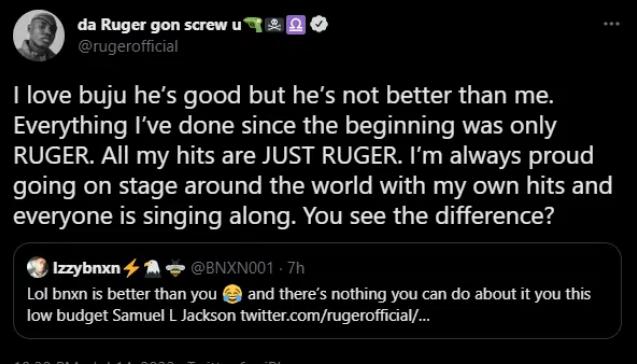
Task: Click the green water gun emoji
Action: (253, 25)
